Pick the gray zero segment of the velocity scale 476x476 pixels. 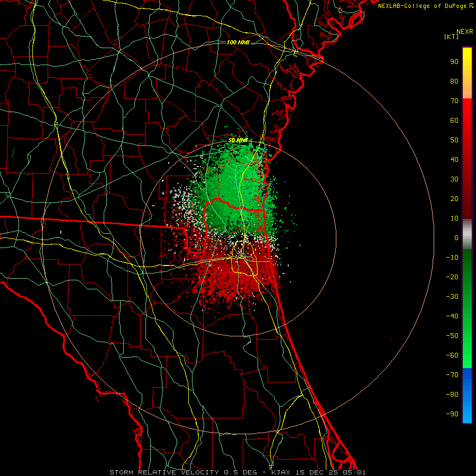pos(467,234)
